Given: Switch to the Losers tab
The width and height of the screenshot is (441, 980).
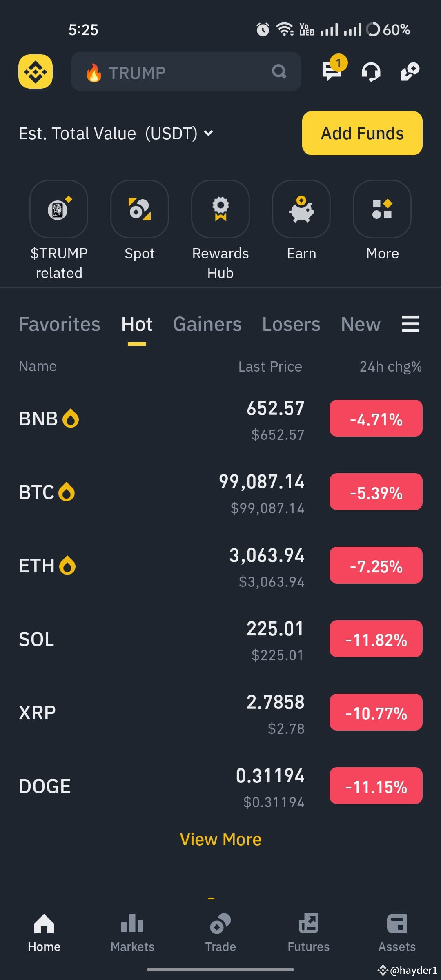Looking at the screenshot, I should [x=291, y=324].
